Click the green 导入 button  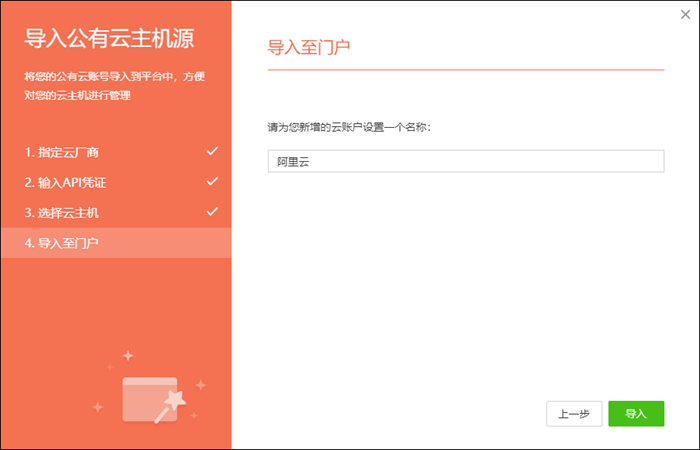[x=636, y=413]
